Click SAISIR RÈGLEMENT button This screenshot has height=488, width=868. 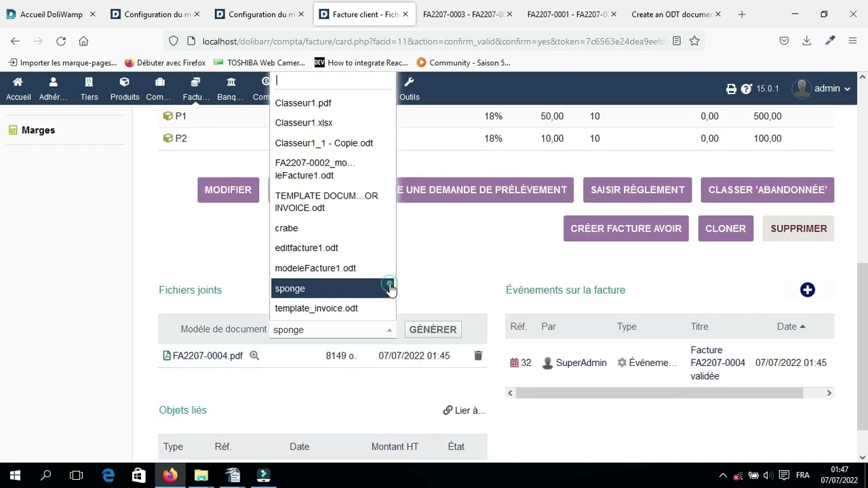(x=637, y=190)
